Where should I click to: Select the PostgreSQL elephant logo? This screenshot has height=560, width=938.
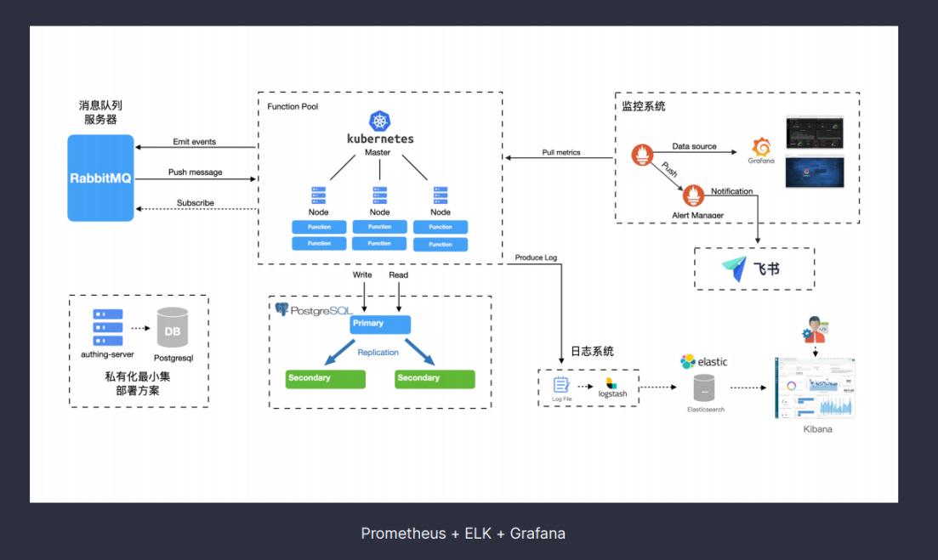(x=282, y=309)
